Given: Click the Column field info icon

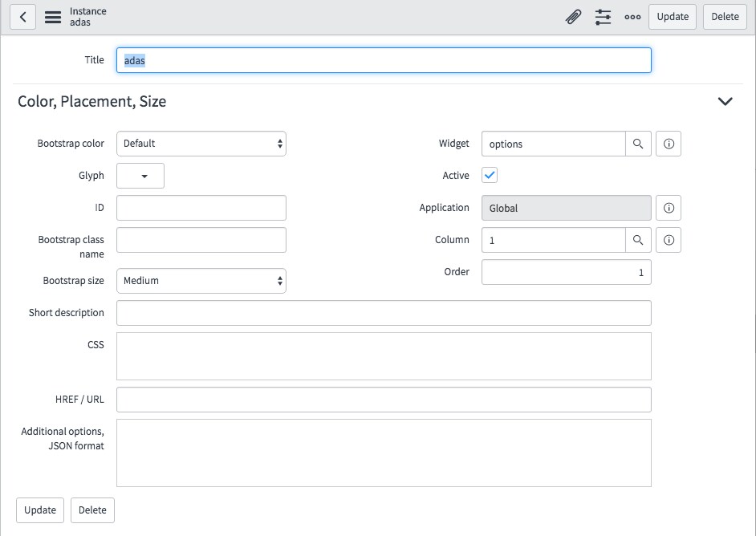Looking at the screenshot, I should [x=669, y=240].
